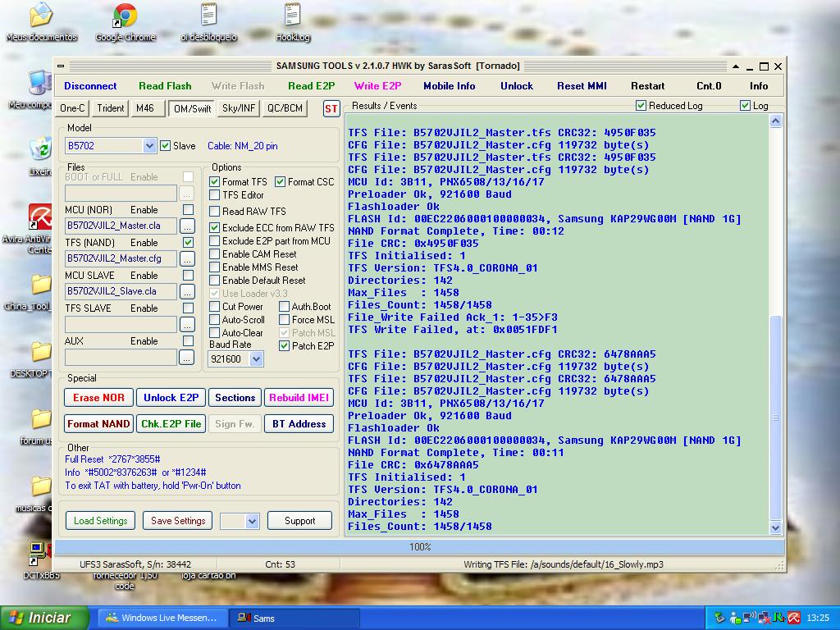Click the 100% progress bar
This screenshot has height=630, width=840.
(x=419, y=547)
